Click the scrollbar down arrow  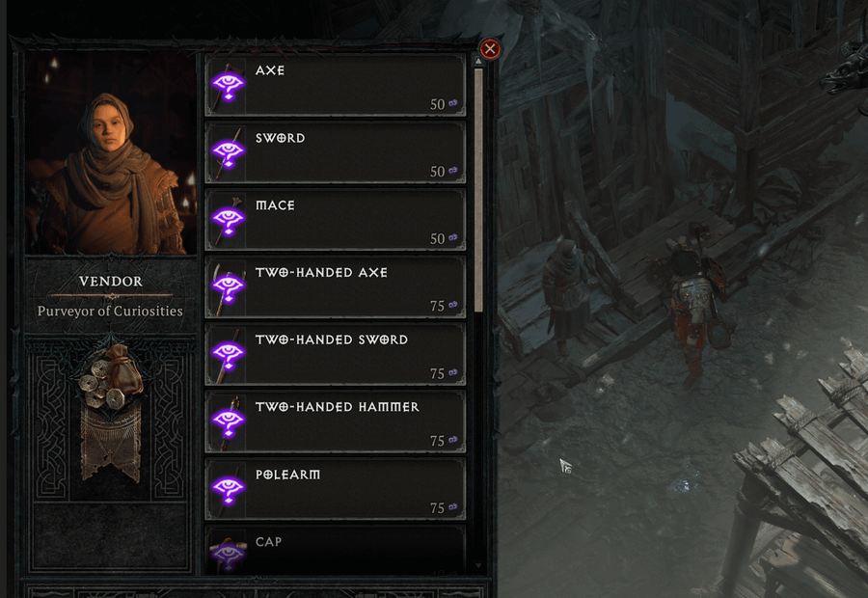(478, 566)
